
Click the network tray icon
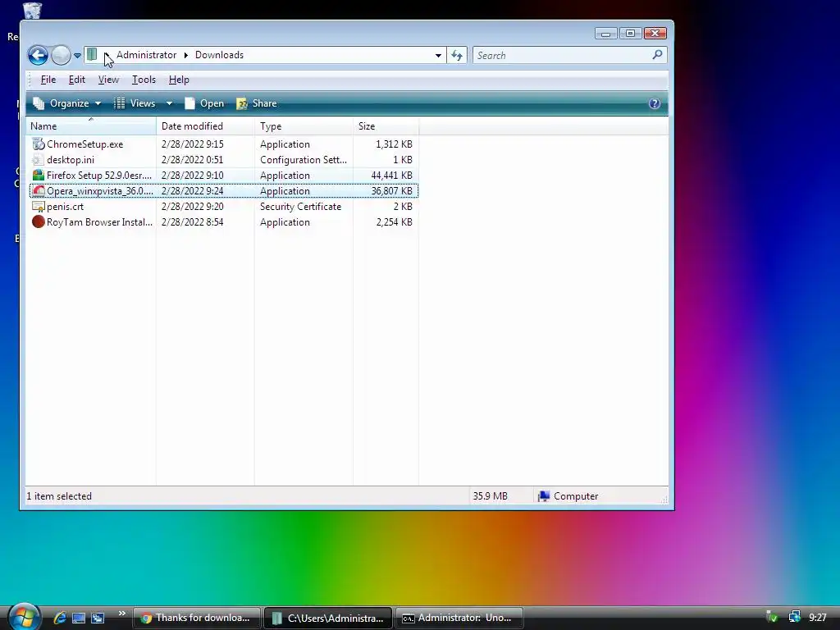[x=794, y=617]
